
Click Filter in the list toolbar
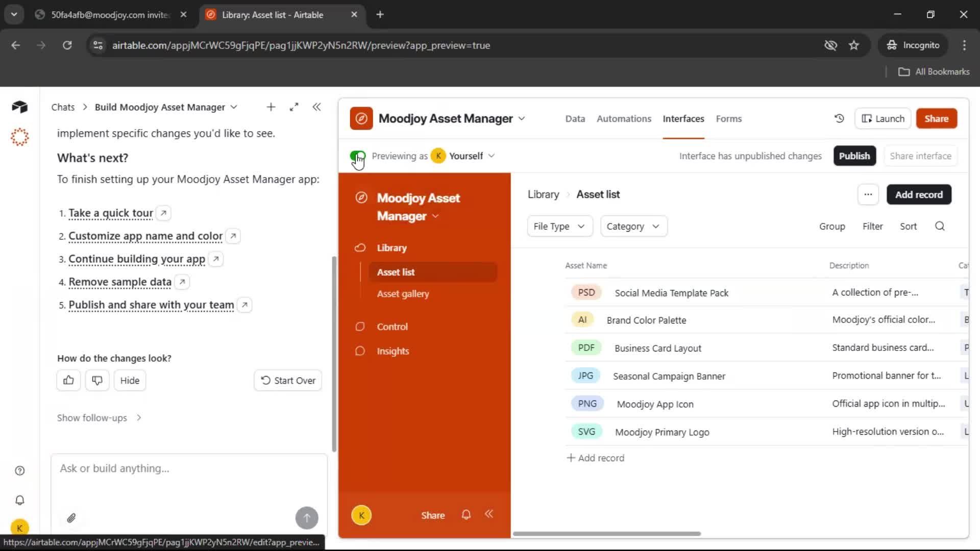[x=872, y=226]
